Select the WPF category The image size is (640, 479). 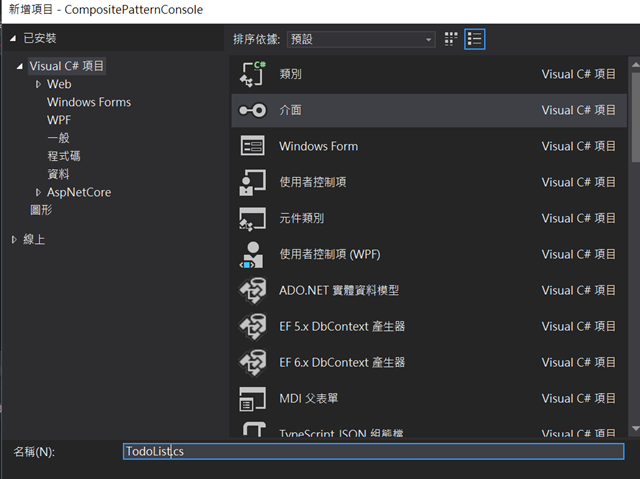pos(59,120)
